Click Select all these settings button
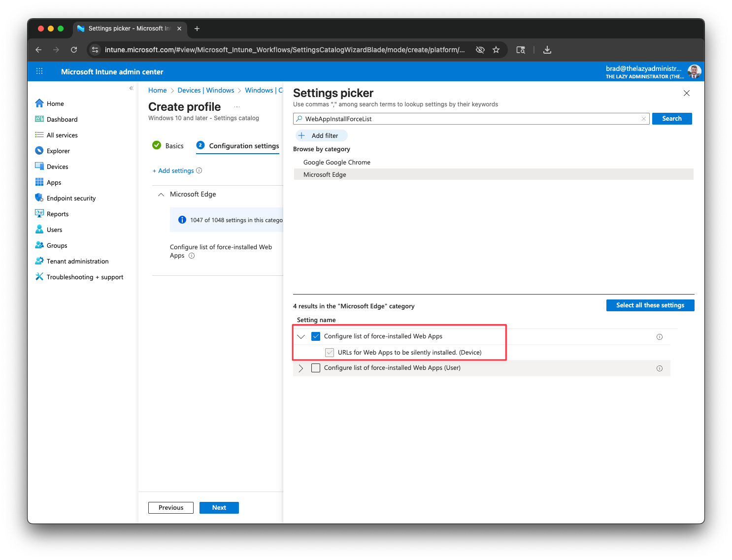The height and width of the screenshot is (560, 732). pos(650,305)
